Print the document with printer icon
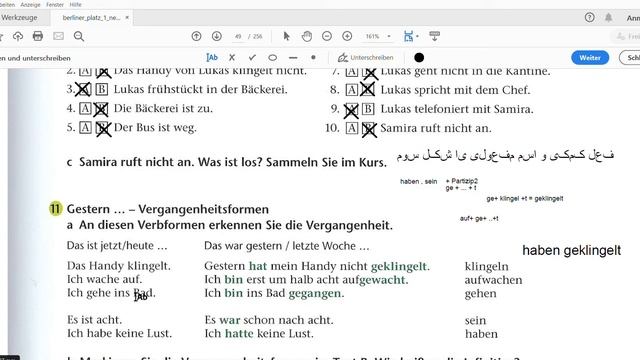The image size is (640, 360). (x=38, y=36)
